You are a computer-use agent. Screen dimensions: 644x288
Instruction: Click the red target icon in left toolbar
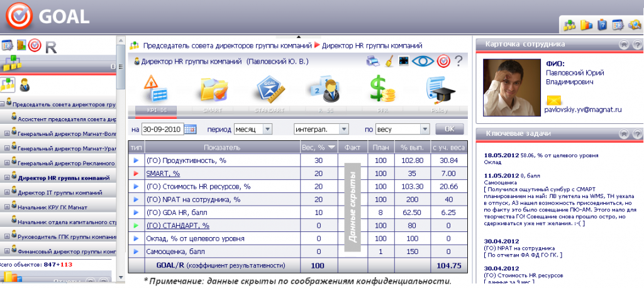(35, 45)
